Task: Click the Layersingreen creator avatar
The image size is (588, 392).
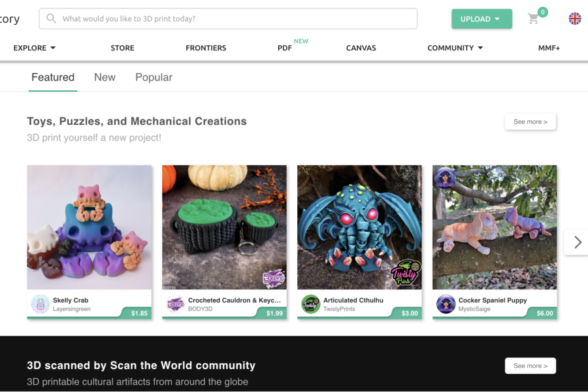Action: click(x=41, y=304)
